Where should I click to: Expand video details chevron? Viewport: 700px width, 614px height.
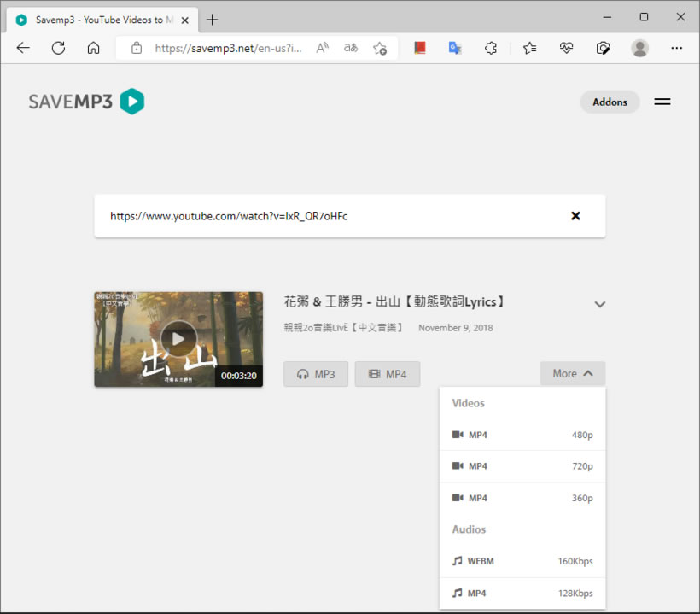(599, 304)
